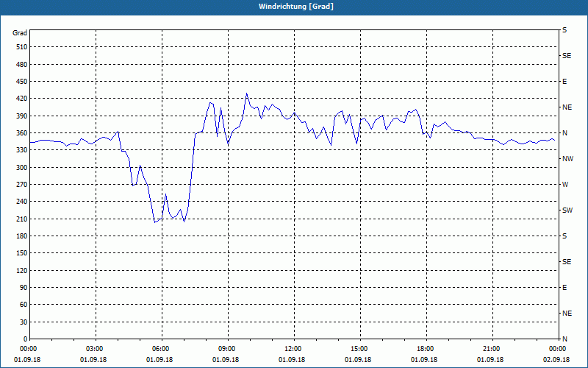
Task: Click the 180 axis value
Action: [x=22, y=236]
